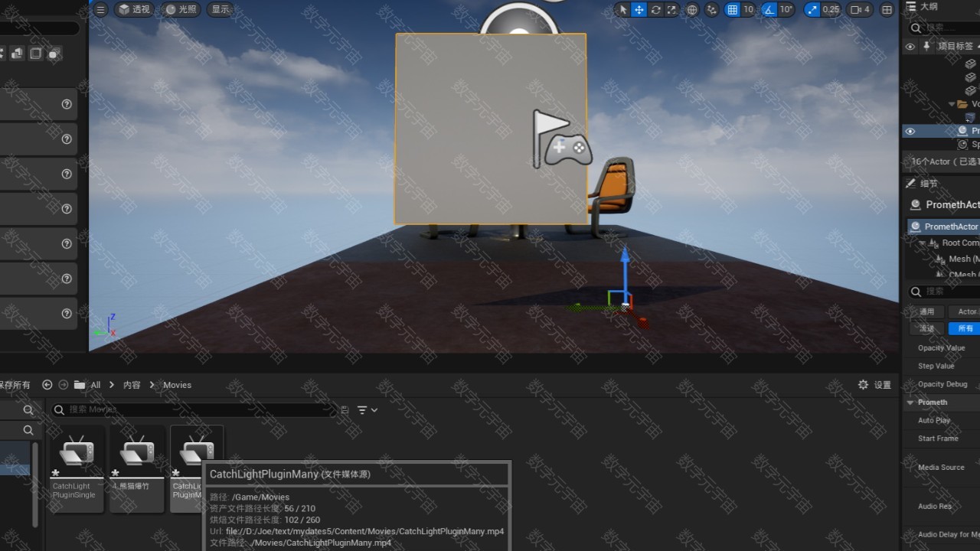Select the Actor filter button in details
The width and height of the screenshot is (980, 551).
point(964,311)
